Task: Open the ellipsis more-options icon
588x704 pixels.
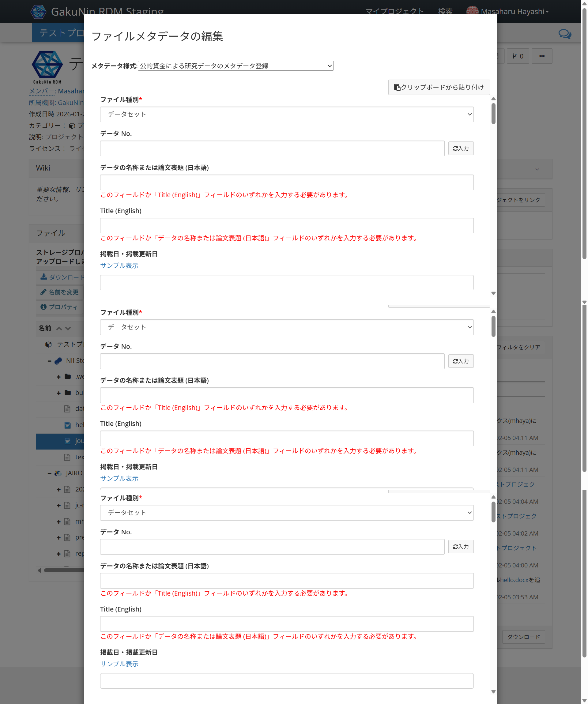Action: pos(542,56)
